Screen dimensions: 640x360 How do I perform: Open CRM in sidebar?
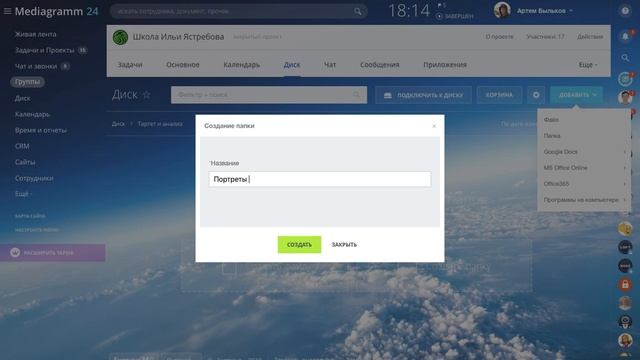click(x=22, y=146)
